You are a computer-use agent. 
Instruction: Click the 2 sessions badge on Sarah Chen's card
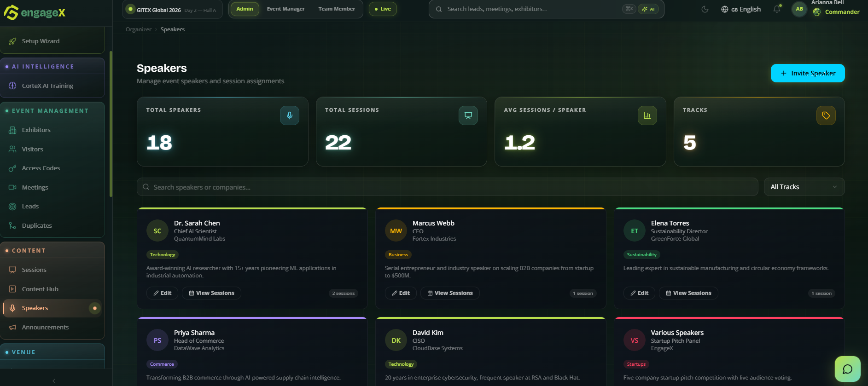(x=344, y=294)
